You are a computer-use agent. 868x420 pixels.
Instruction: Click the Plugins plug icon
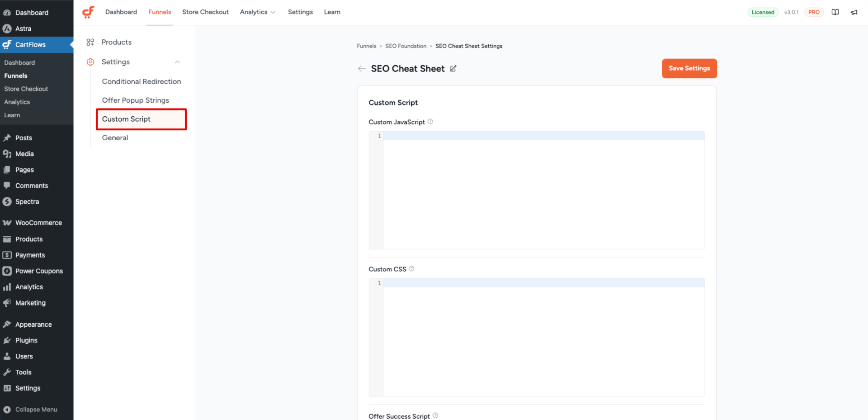(7, 340)
